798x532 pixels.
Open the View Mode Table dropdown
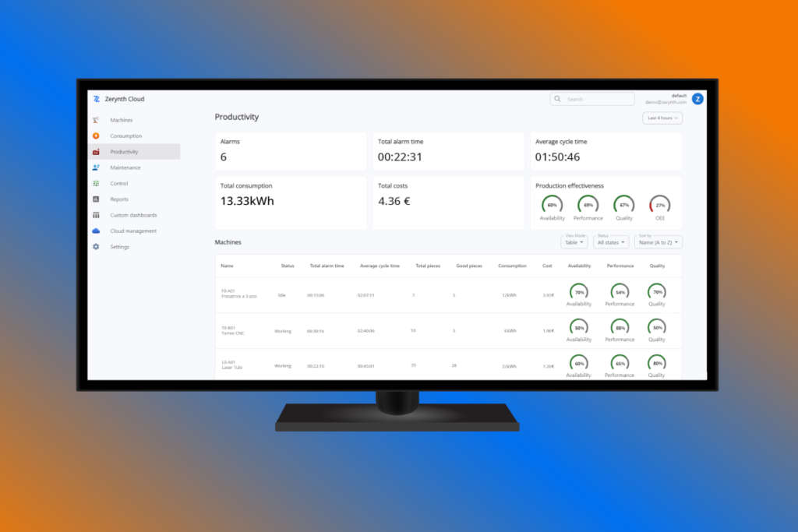click(574, 242)
